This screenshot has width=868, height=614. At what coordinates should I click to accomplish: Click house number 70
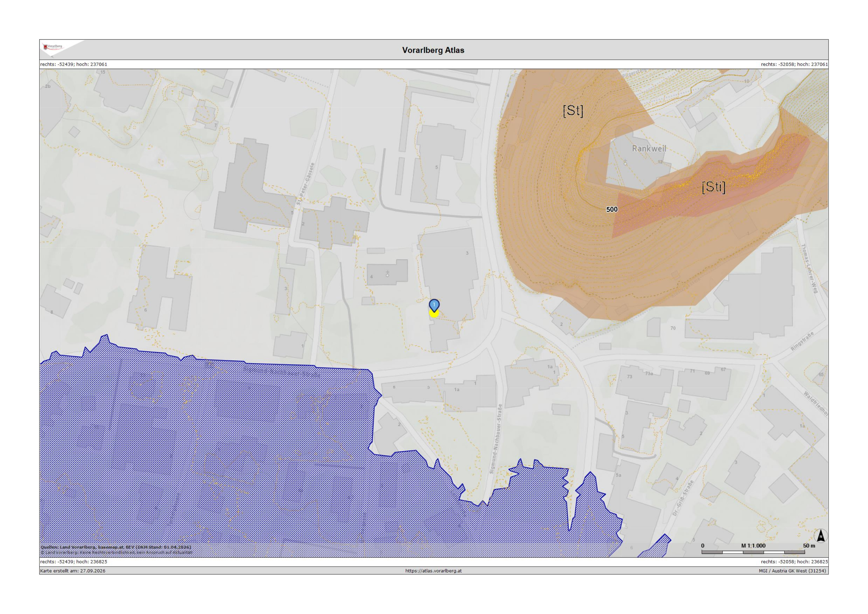[x=673, y=328]
